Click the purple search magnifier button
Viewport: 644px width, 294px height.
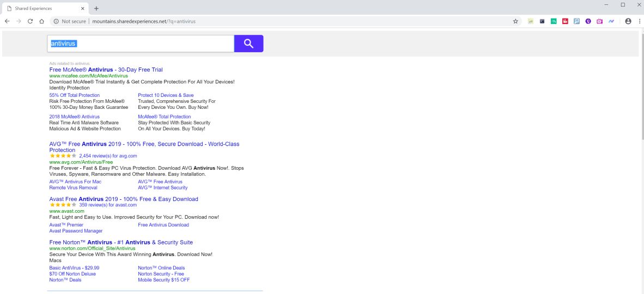coord(248,44)
